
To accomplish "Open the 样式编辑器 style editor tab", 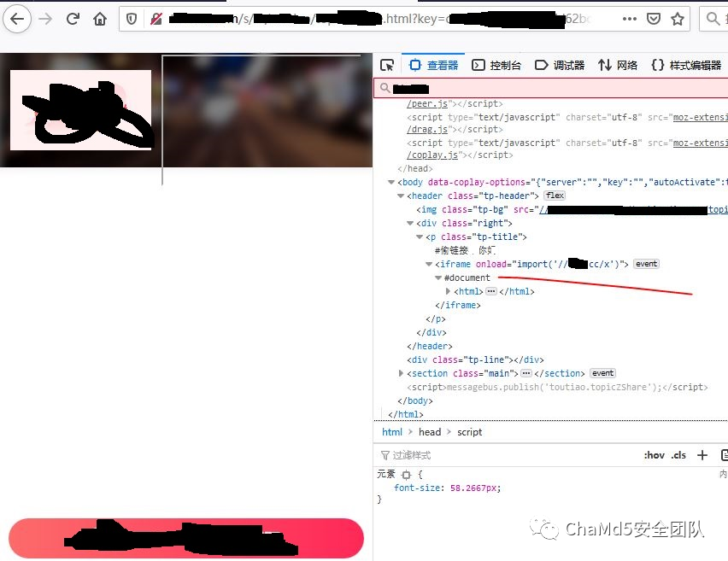I will tap(686, 66).
